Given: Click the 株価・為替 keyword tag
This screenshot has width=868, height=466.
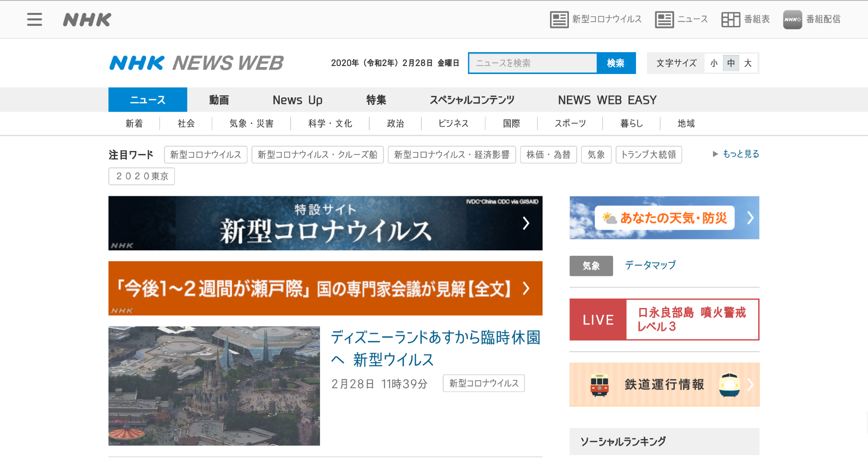Looking at the screenshot, I should point(549,155).
